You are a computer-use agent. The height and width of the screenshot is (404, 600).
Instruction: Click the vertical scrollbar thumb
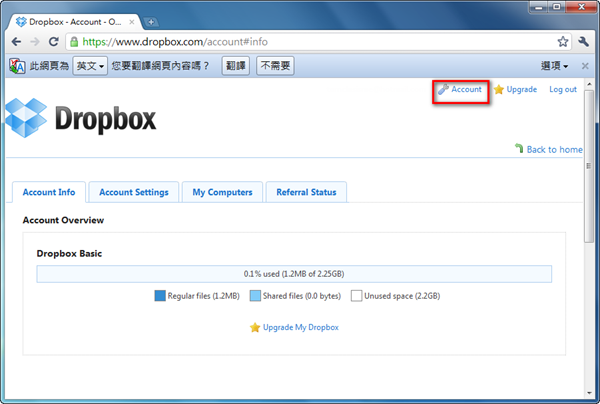point(589,167)
